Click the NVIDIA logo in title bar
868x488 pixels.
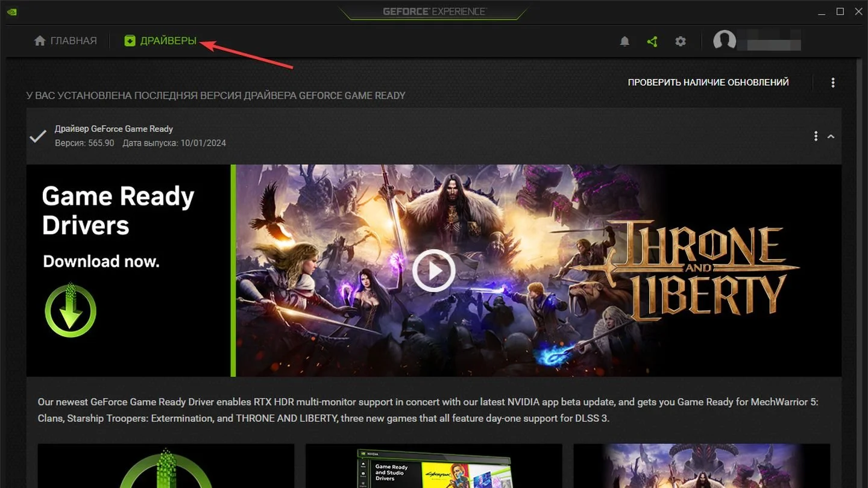pyautogui.click(x=12, y=11)
